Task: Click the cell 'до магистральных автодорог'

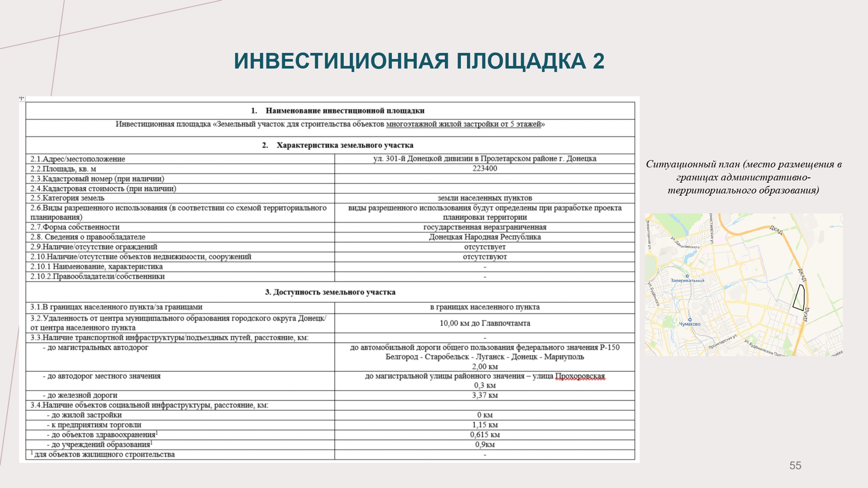Action: click(x=180, y=357)
